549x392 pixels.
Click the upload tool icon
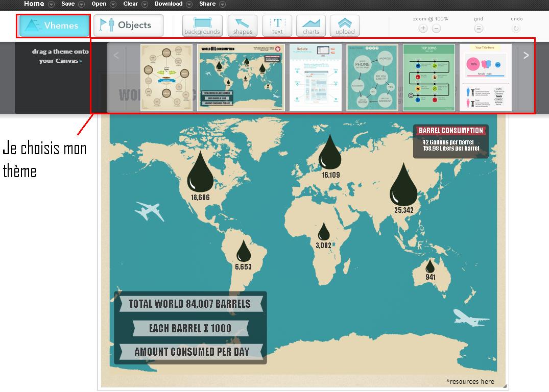tap(345, 26)
